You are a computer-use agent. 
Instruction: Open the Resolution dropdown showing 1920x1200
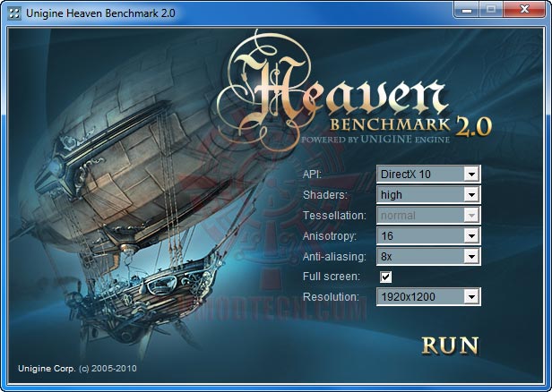pos(428,297)
